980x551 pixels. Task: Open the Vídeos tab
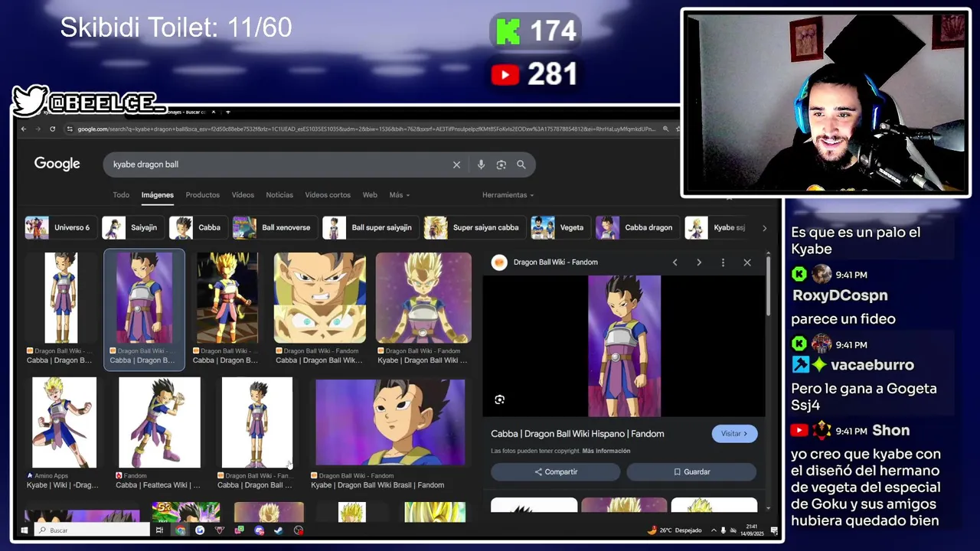coord(243,195)
